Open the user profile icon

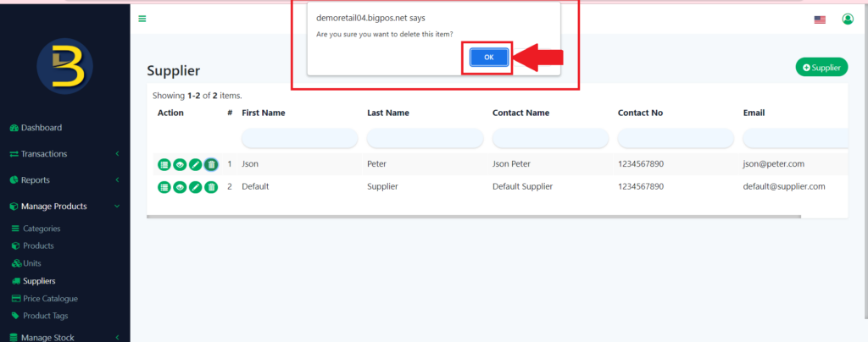(847, 19)
